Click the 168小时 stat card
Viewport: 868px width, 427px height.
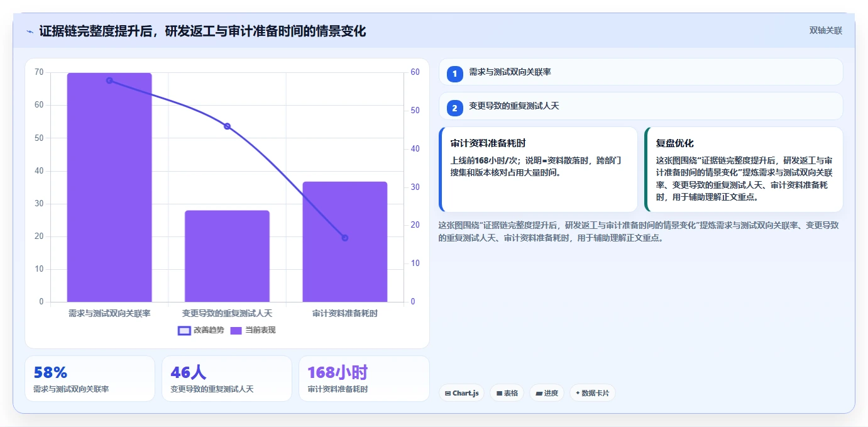364,379
